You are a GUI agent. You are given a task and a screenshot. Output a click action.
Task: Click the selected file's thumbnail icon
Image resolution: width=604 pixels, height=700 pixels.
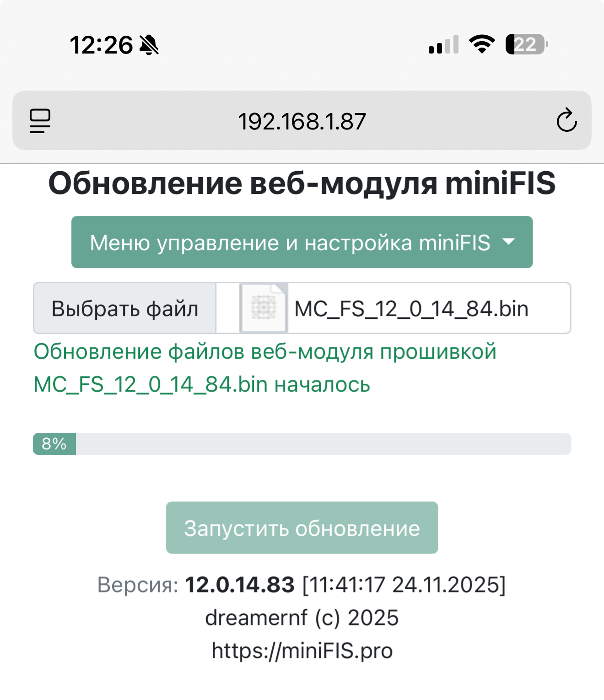point(264,308)
